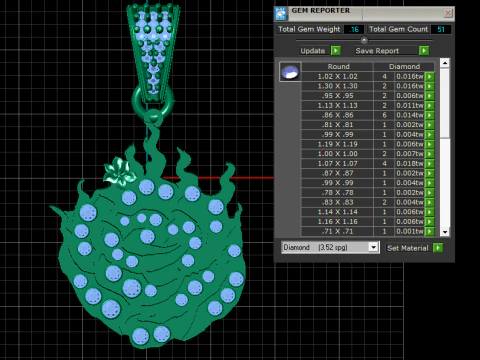Click green arrow on the 1.00 X 1.00 row
This screenshot has height=360, width=480.
(x=430, y=154)
